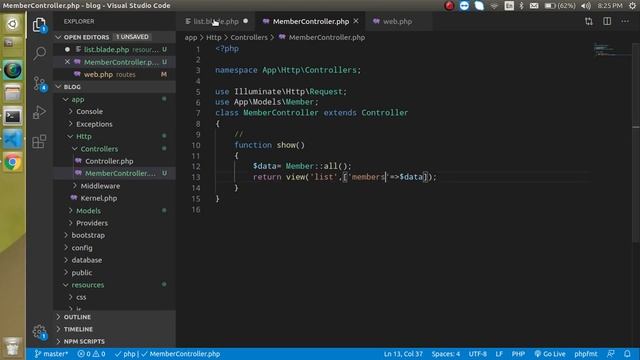Close the MemberController.php tab

[356, 21]
